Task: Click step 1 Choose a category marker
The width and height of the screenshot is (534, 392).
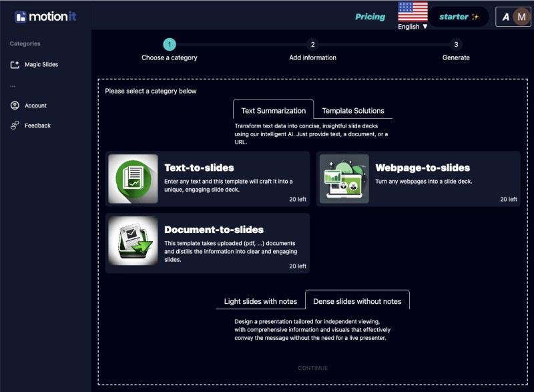Action: [170, 44]
